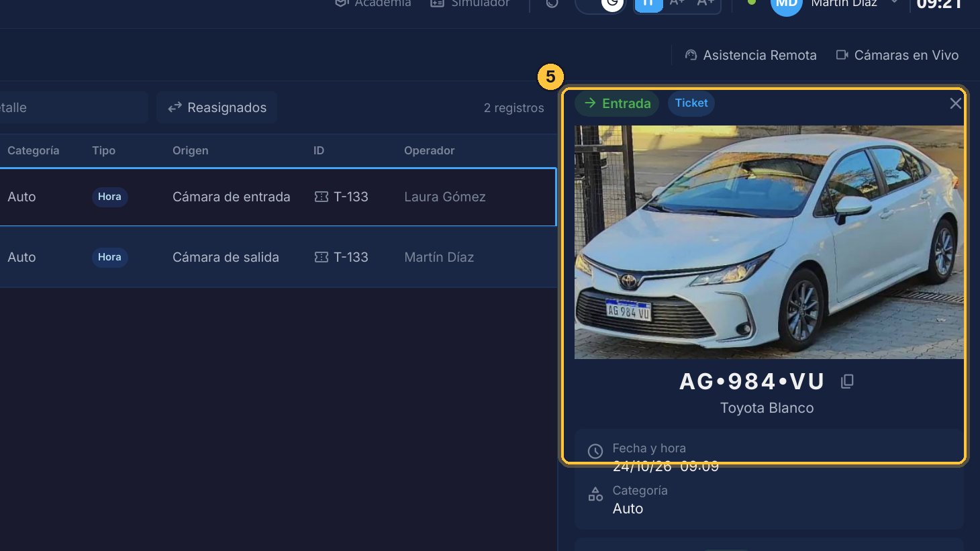Open Cámaras en Vivo

click(x=897, y=55)
